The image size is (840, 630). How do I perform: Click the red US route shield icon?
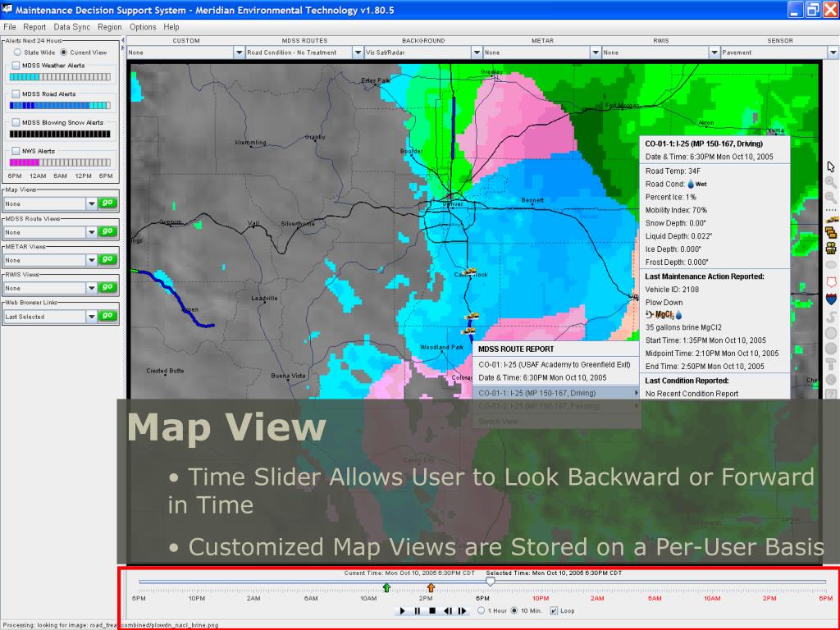pyautogui.click(x=832, y=282)
